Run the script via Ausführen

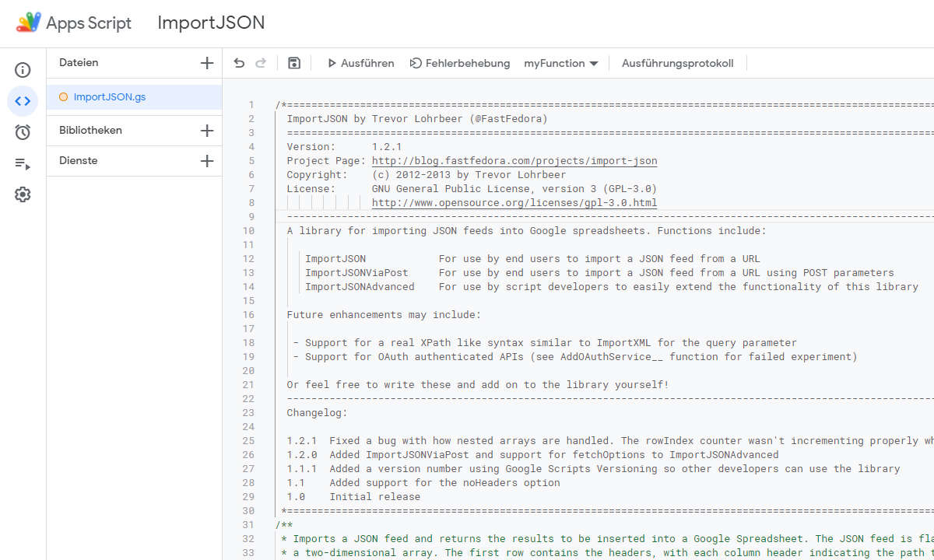pyautogui.click(x=360, y=63)
